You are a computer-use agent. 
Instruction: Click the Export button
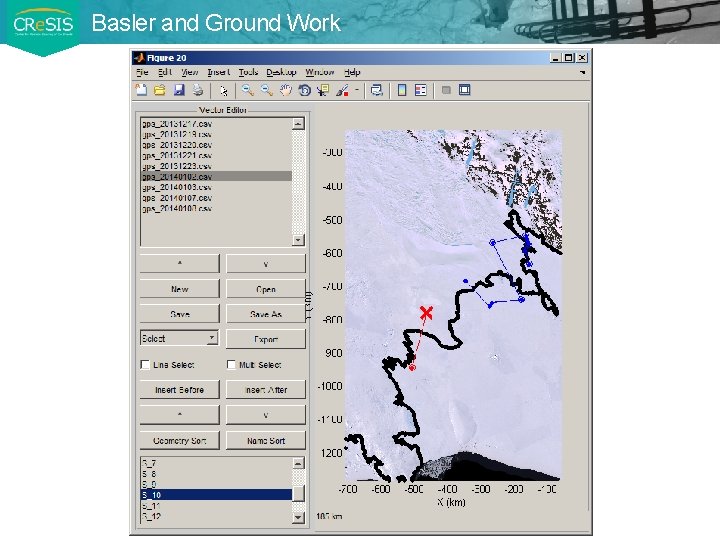(266, 339)
